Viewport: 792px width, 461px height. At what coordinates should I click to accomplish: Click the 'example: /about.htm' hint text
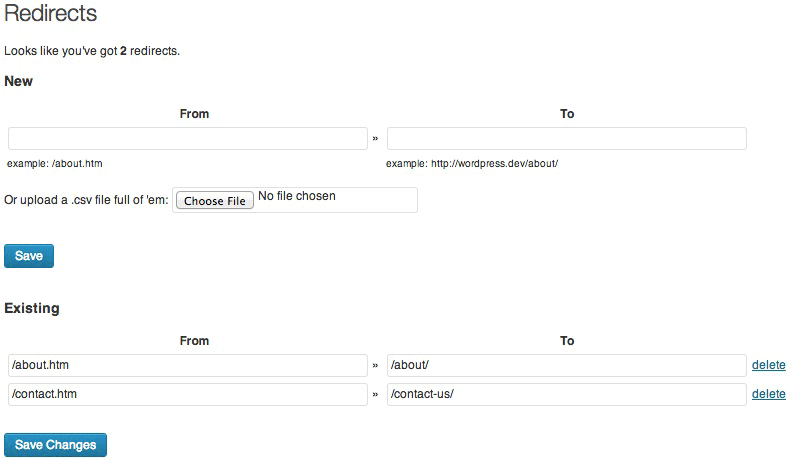pyautogui.click(x=55, y=164)
